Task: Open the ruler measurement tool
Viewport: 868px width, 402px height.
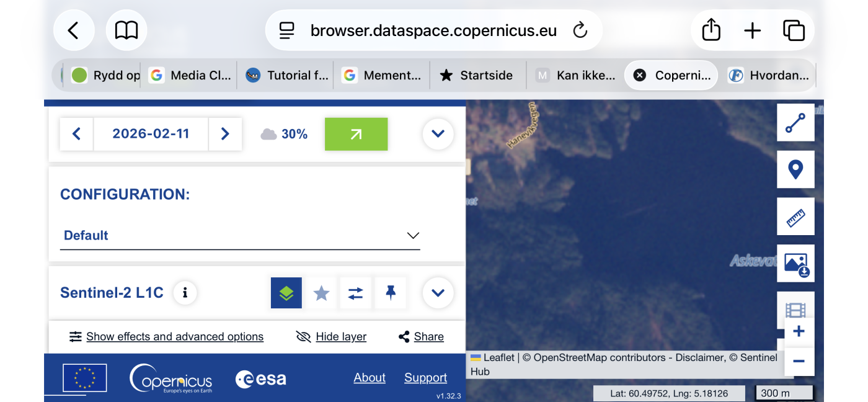Action: pyautogui.click(x=795, y=217)
